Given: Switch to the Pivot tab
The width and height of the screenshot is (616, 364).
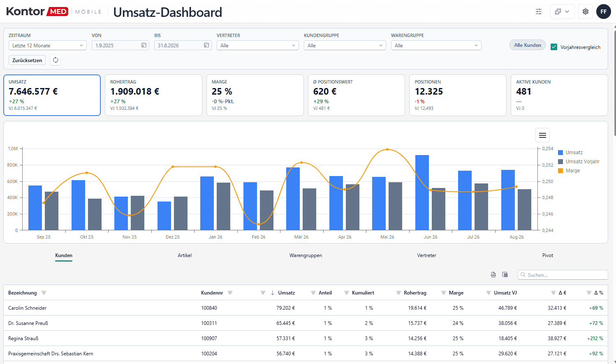Looking at the screenshot, I should [x=548, y=255].
